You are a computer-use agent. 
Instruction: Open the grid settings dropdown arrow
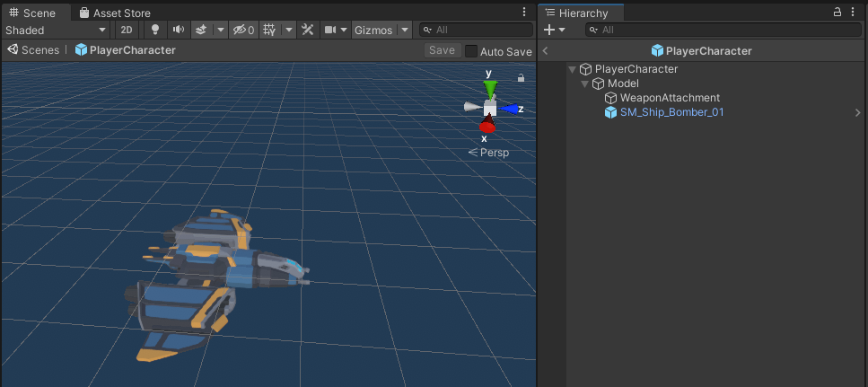click(289, 30)
